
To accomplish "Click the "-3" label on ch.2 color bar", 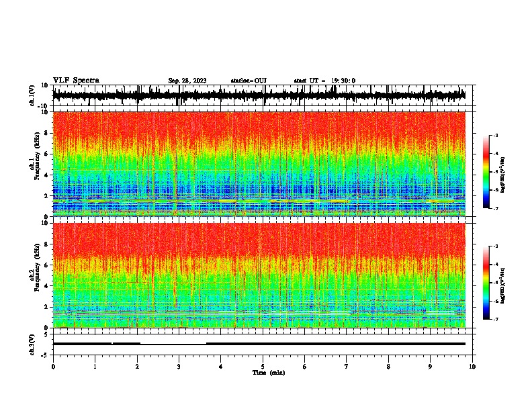I will [x=495, y=246].
